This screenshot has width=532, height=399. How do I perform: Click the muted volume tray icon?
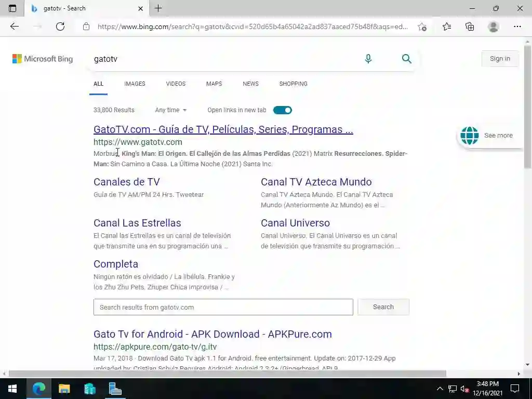464,389
